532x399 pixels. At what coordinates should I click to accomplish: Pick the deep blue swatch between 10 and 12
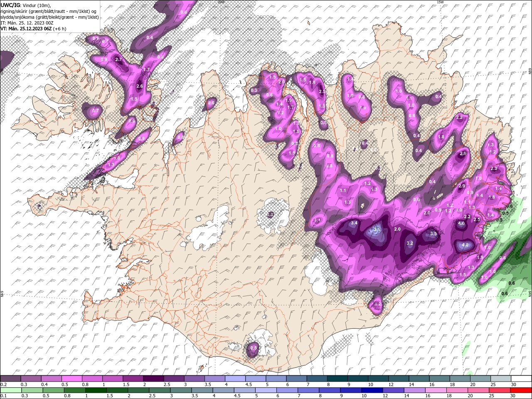tap(372, 390)
